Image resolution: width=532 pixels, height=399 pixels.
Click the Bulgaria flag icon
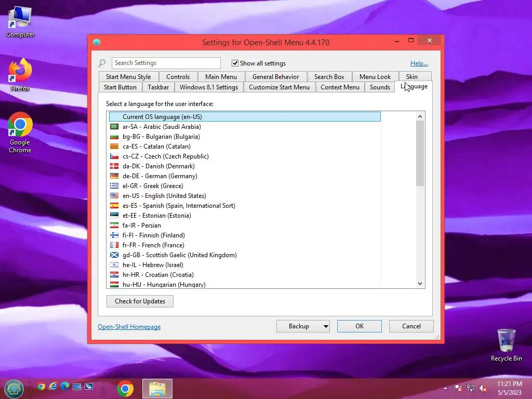pos(114,137)
